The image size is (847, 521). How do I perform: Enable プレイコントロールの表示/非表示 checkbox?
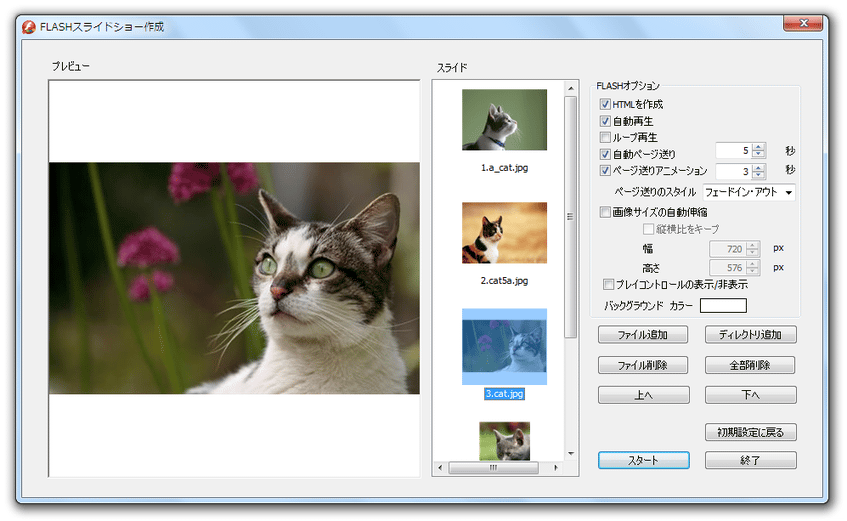coord(608,284)
